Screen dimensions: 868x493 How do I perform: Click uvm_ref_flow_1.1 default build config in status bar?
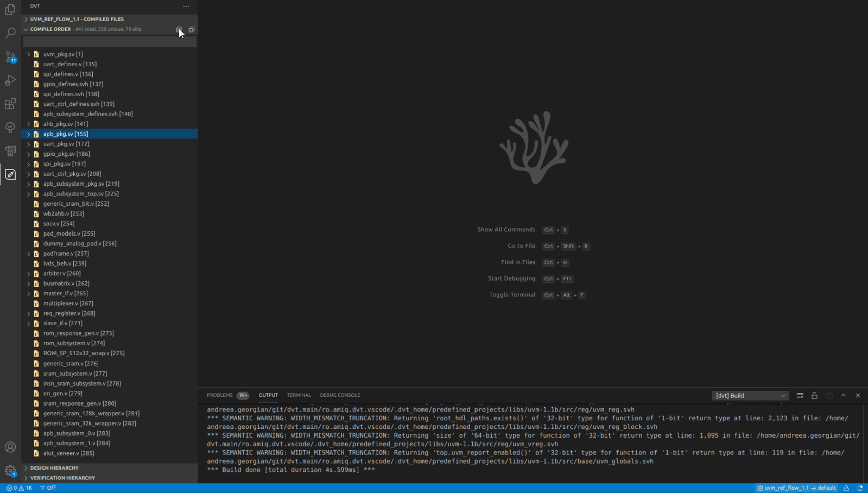pos(796,488)
